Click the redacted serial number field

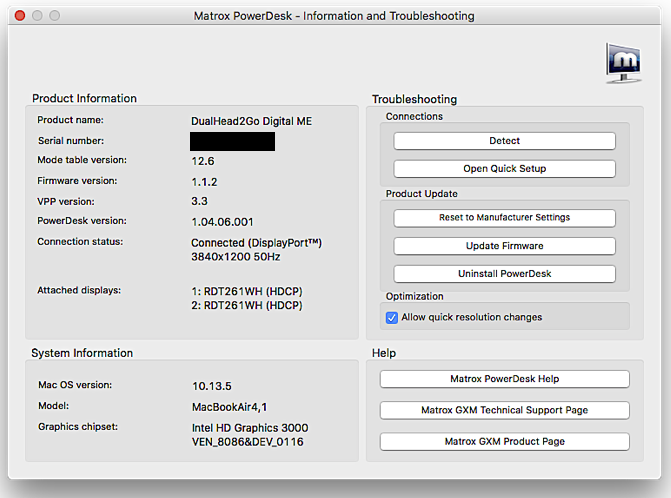pyautogui.click(x=232, y=142)
